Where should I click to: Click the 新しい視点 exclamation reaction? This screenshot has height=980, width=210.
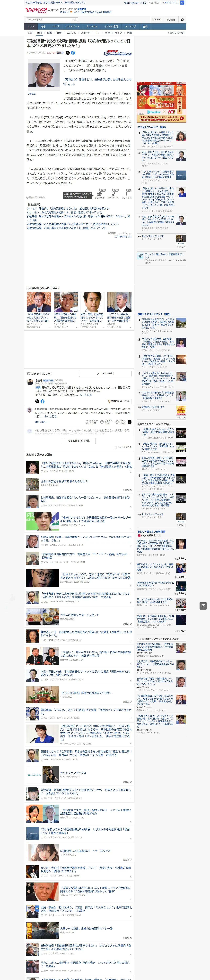pos(127,194)
